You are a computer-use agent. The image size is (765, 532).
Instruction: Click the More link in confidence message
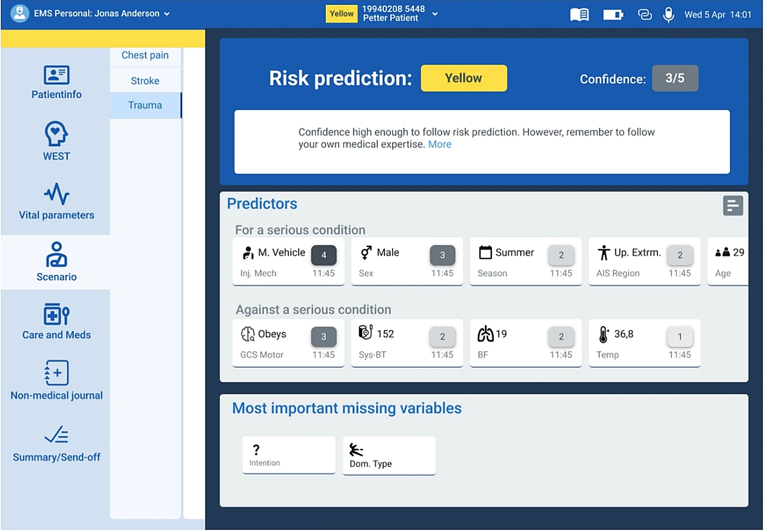[x=440, y=144]
